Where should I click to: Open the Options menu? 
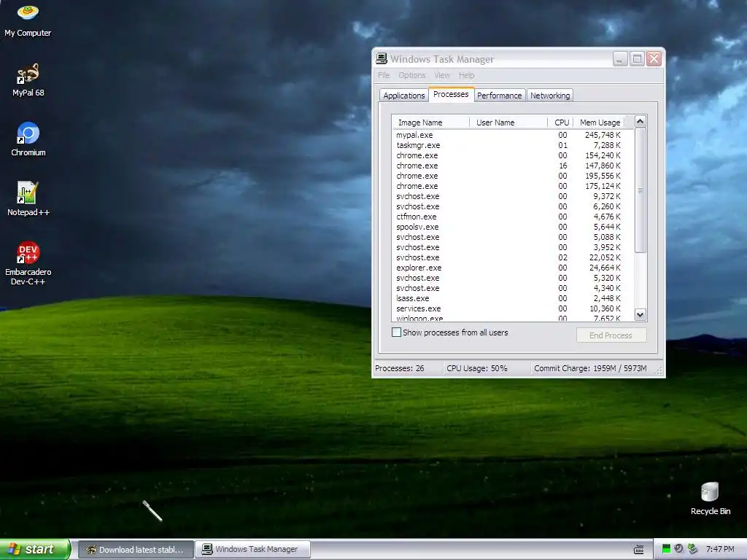pyautogui.click(x=412, y=75)
